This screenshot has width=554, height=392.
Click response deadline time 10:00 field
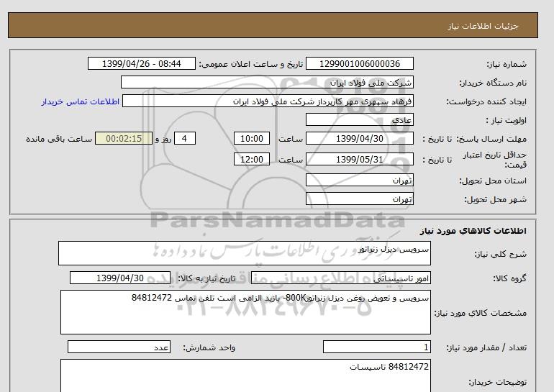pos(252,139)
